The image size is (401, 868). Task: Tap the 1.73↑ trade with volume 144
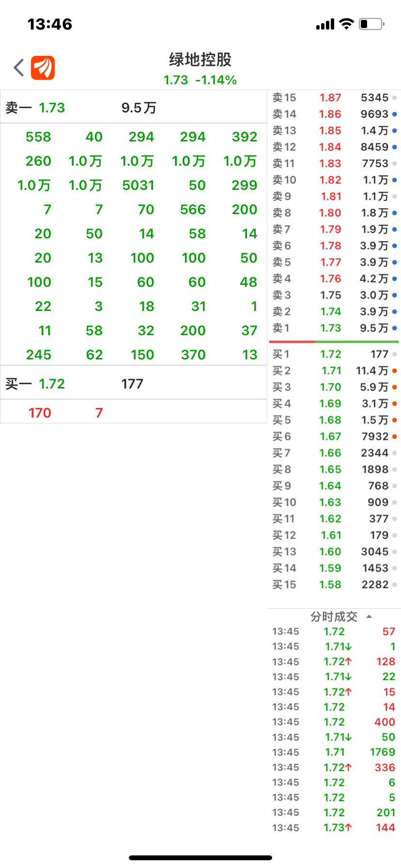click(x=334, y=828)
